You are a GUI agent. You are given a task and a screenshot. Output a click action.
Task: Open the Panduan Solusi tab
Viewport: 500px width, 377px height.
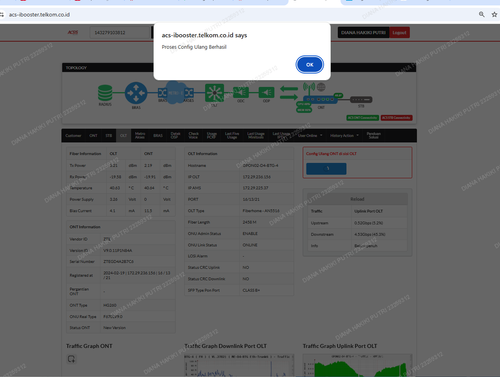coord(374,136)
